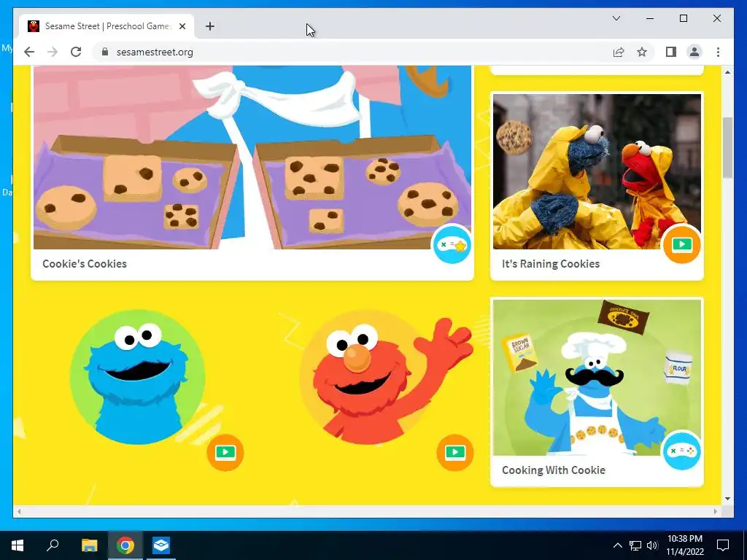The height and width of the screenshot is (560, 747).
Task: Open the It's Raining Cookies title
Action: click(551, 264)
